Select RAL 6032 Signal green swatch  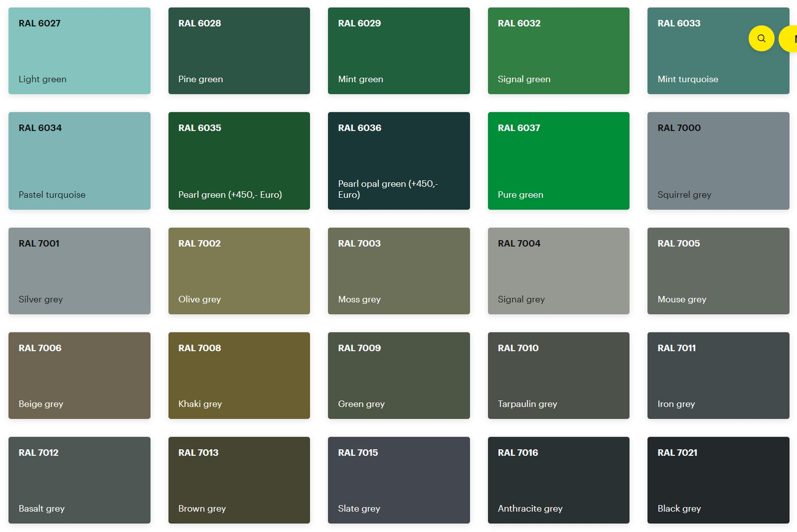558,51
